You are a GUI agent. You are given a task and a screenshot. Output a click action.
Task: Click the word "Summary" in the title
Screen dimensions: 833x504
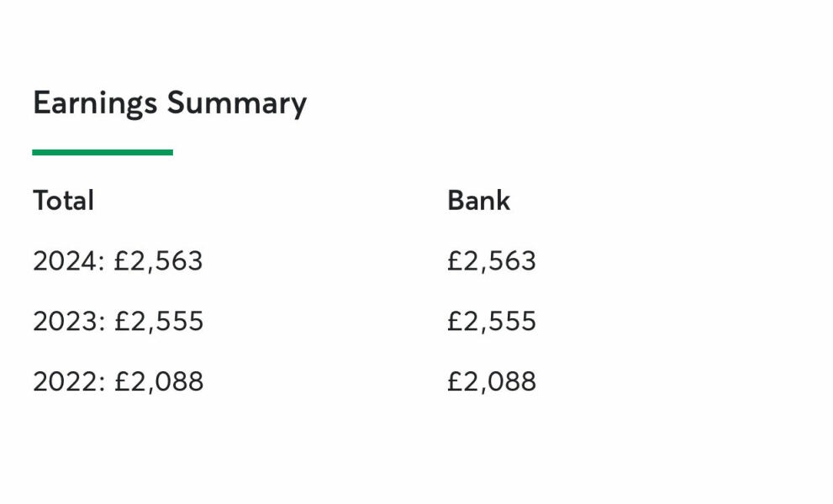point(236,103)
